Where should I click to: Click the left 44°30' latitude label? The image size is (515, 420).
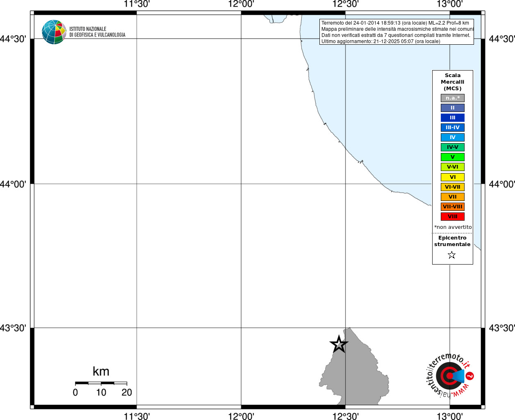click(13, 39)
